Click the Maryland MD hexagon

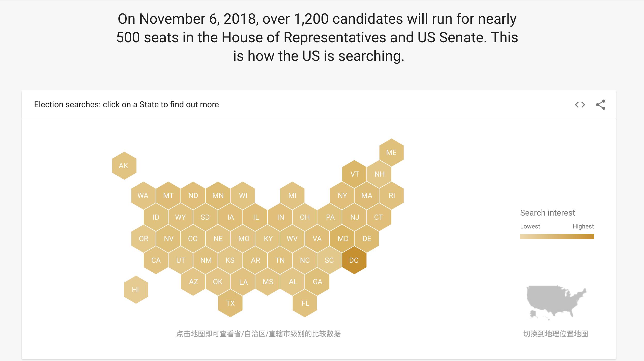342,239
